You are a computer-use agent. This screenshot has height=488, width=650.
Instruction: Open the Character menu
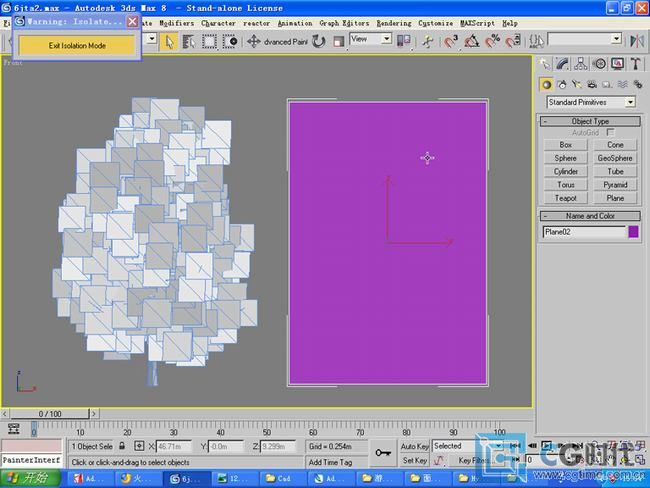[218, 23]
